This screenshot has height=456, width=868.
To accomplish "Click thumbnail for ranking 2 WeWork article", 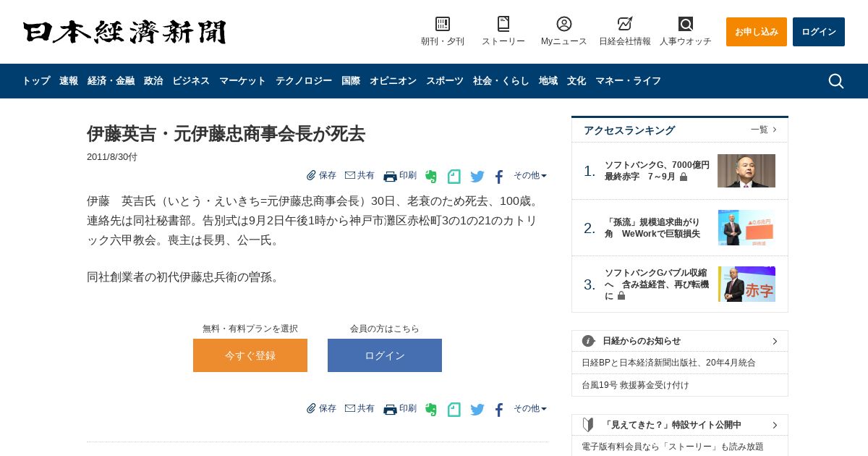I will [746, 228].
